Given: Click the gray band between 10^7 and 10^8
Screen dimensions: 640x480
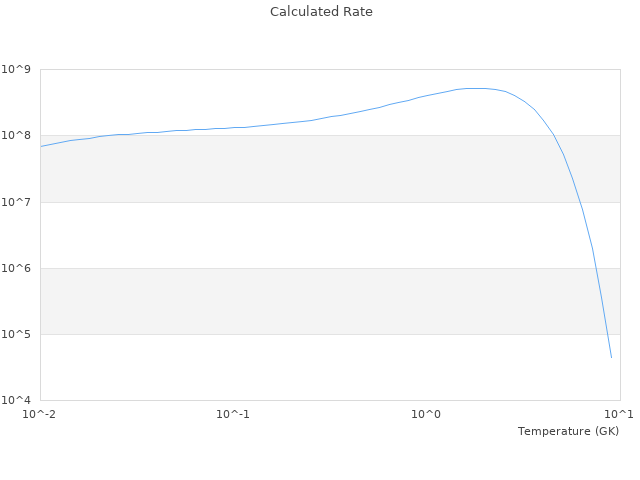Looking at the screenshot, I should [x=300, y=169].
